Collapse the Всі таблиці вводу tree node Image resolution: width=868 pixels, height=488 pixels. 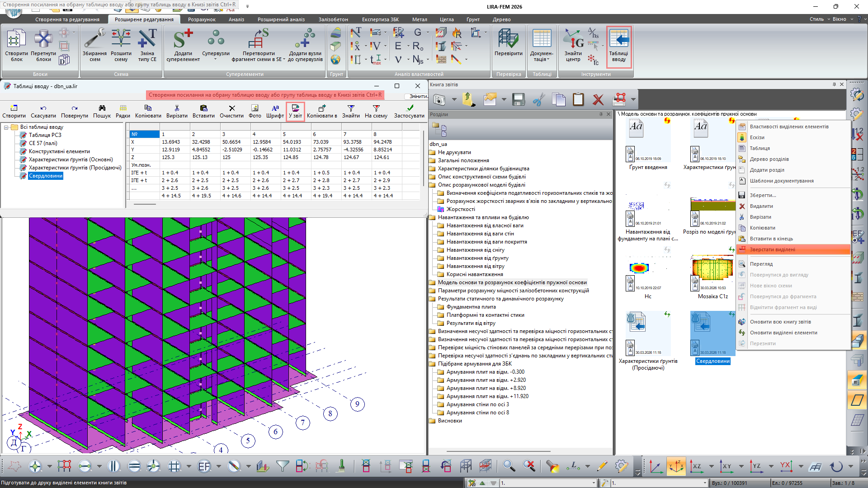tap(6, 127)
